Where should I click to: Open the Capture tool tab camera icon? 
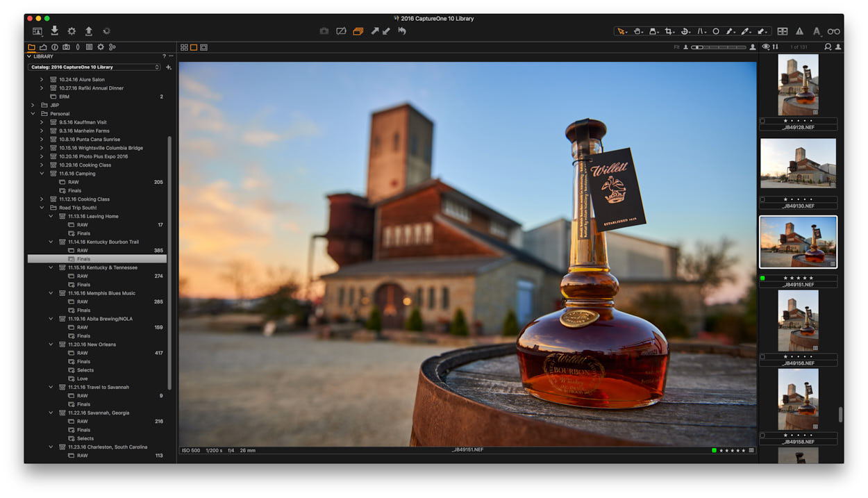66,47
